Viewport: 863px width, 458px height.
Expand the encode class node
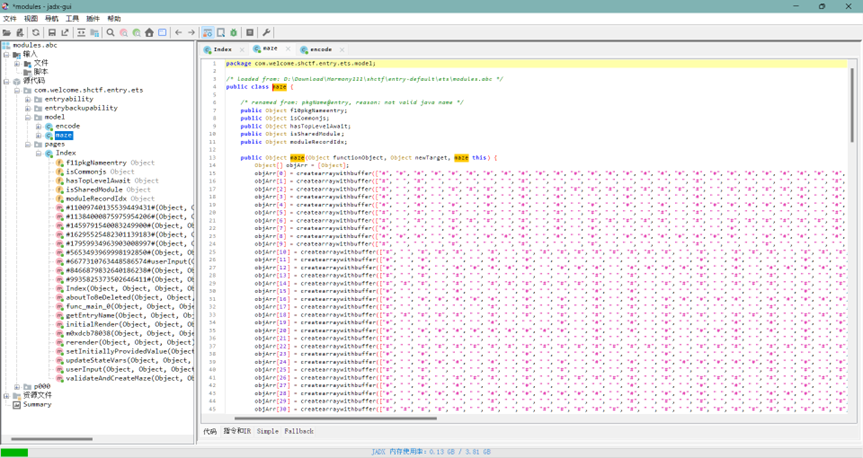pos(39,127)
